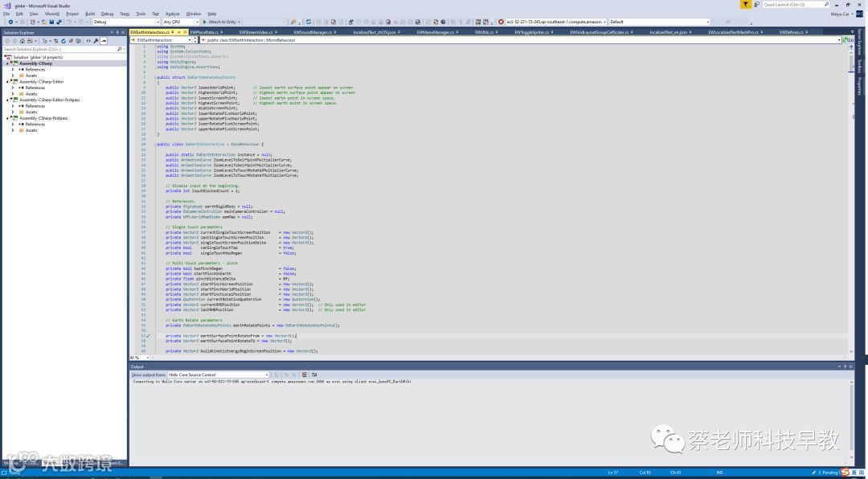Open the Any CPU platform dropdown
This screenshot has width=868, height=479.
[x=181, y=23]
